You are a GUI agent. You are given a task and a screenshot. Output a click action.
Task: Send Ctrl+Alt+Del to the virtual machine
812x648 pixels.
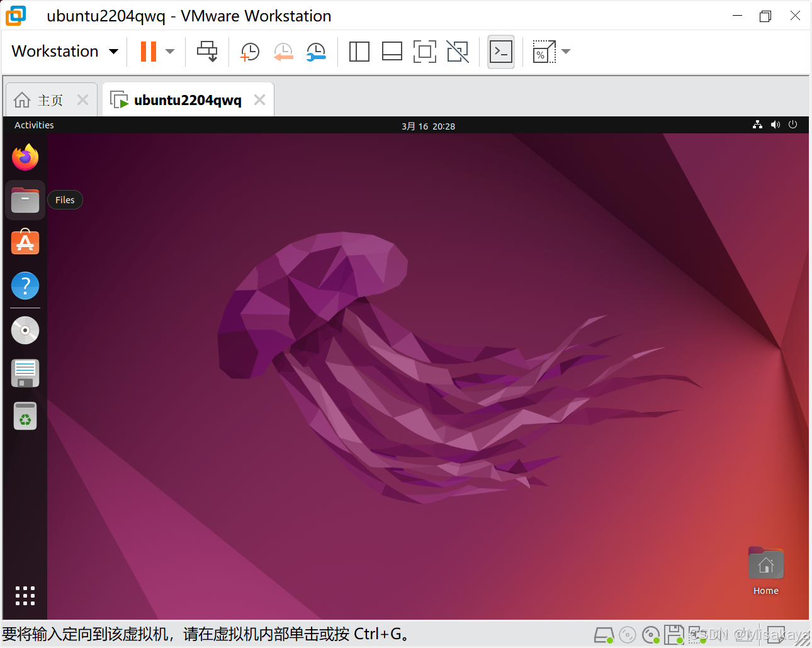pos(207,52)
